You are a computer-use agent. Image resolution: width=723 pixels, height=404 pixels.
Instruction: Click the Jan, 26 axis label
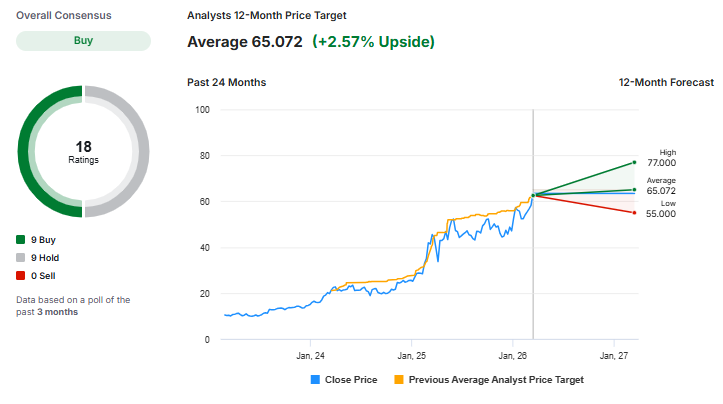(512, 355)
